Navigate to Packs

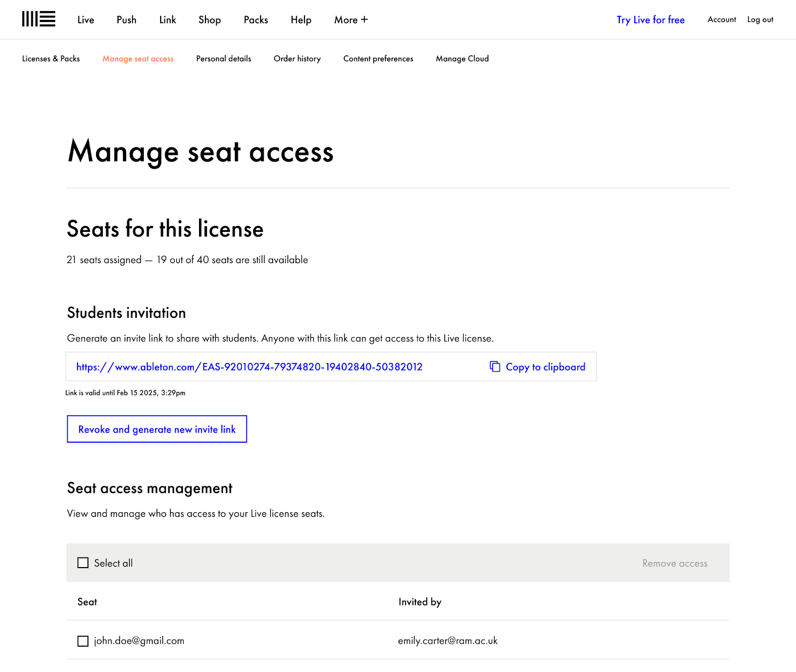[x=256, y=20]
